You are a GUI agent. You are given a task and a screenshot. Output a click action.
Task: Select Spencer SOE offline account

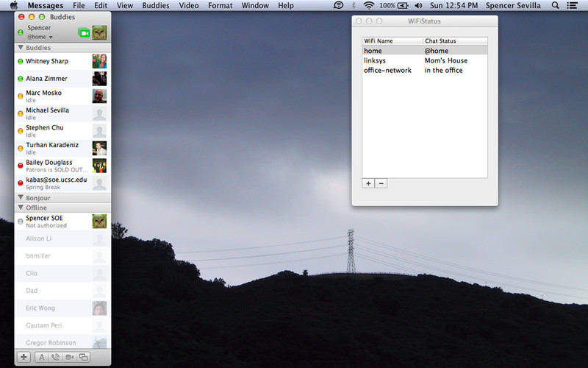pos(62,222)
